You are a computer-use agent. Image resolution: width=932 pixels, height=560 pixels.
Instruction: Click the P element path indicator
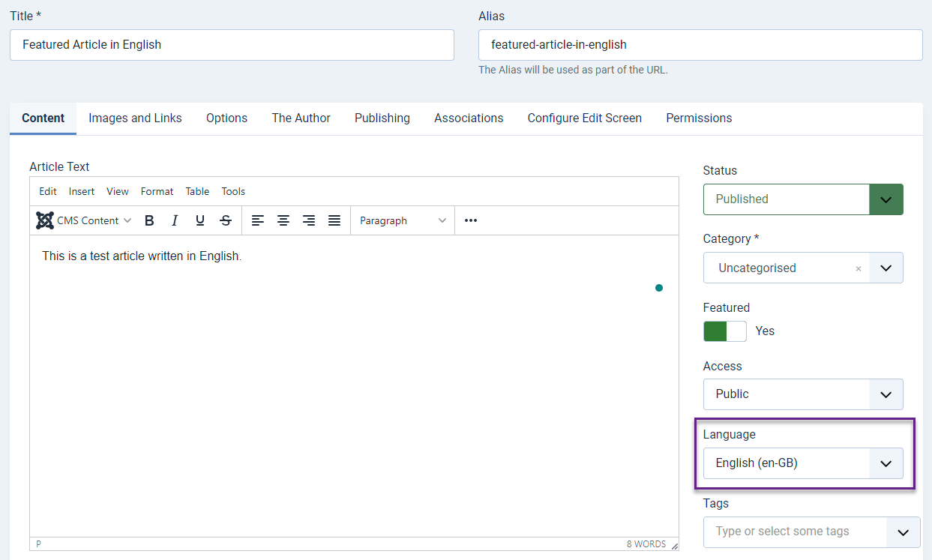38,544
